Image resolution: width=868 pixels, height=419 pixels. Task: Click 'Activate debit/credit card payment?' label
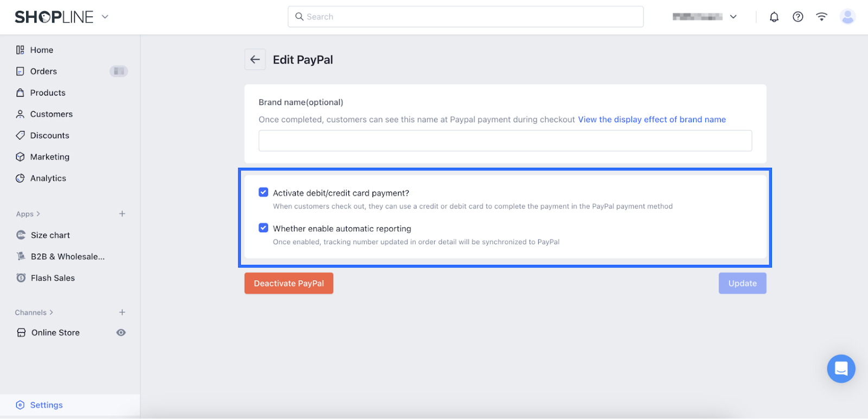341,193
